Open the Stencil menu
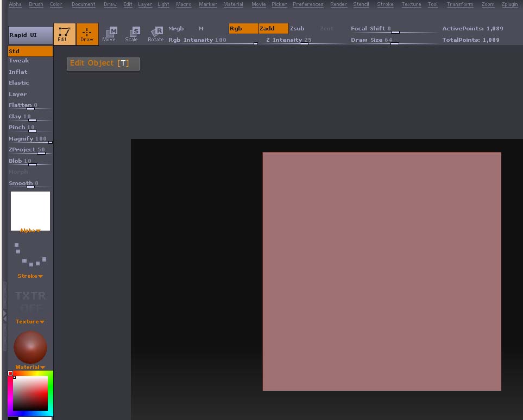Screen dimensions: 523x420 tap(361, 4)
